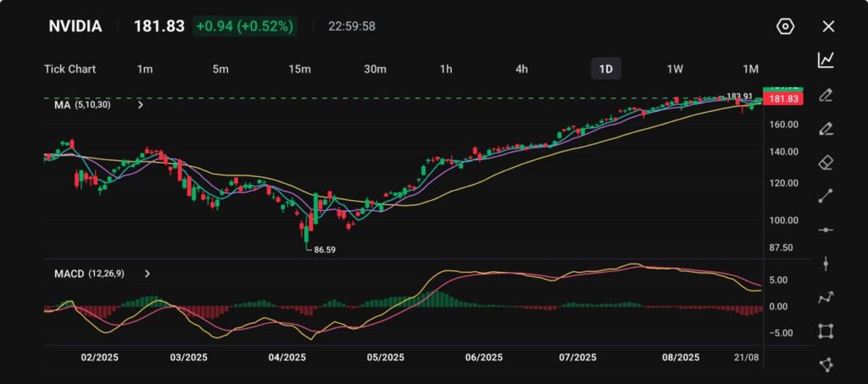Choose the eraser tool
The image size is (868, 384).
[x=826, y=162]
